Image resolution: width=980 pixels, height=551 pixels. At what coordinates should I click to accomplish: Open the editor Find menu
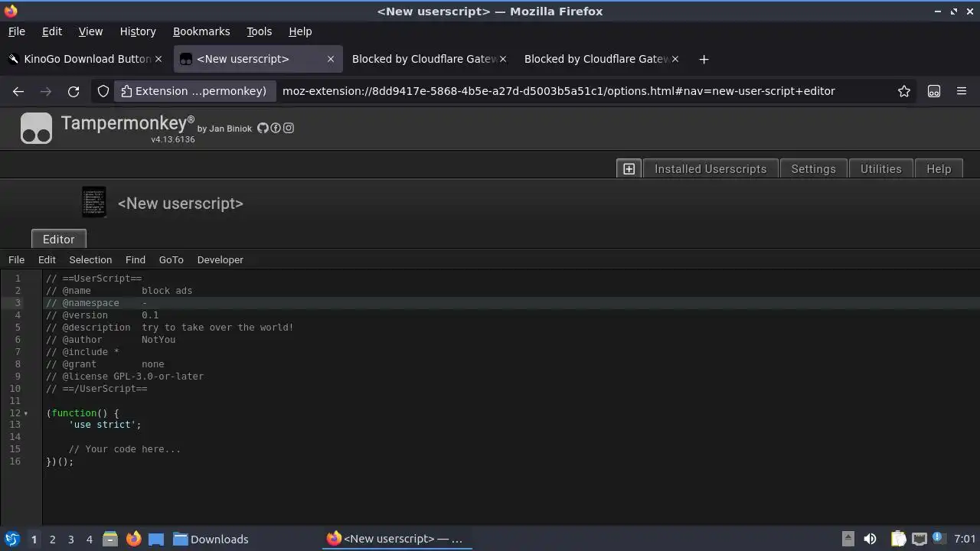(135, 259)
